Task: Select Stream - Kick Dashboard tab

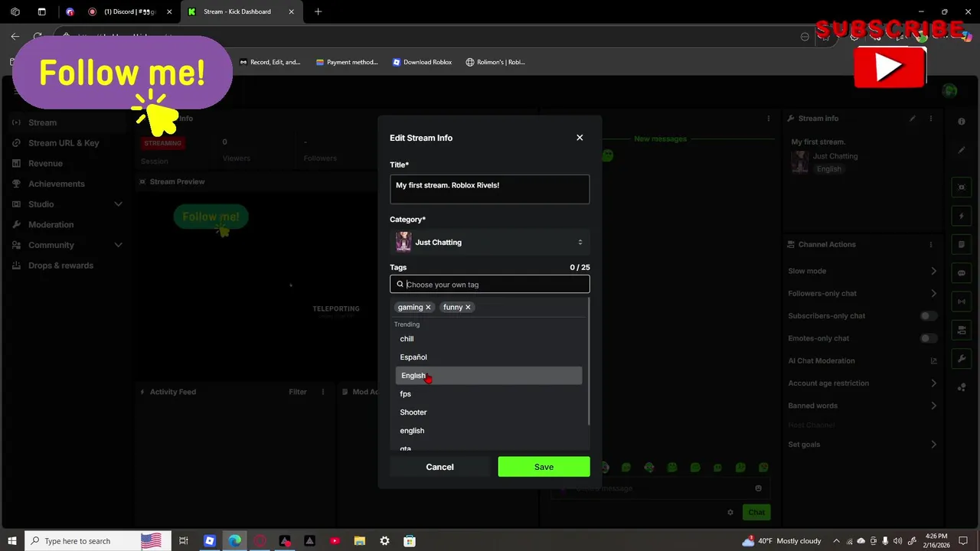Action: (x=240, y=11)
